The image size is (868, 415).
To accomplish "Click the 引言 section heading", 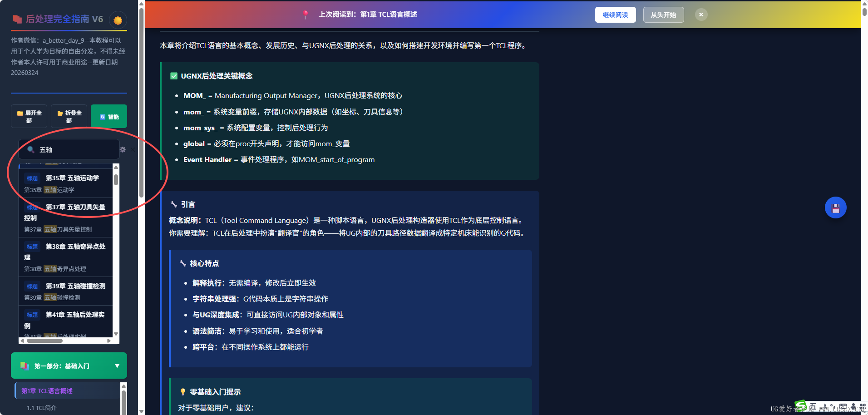I will click(x=188, y=204).
